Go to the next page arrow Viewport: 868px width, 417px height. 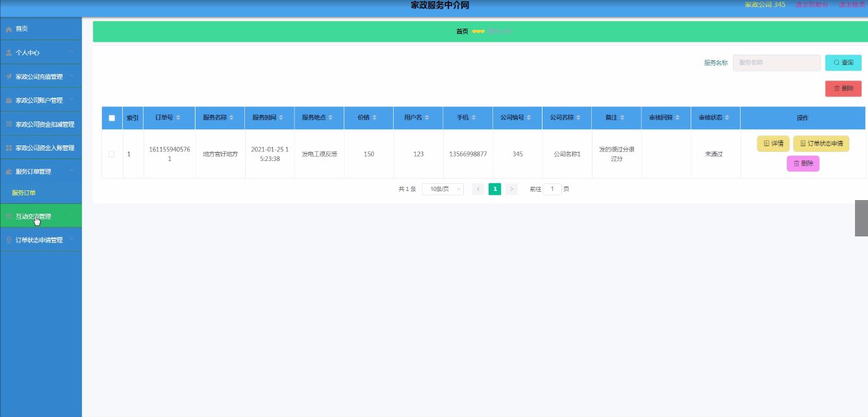tap(512, 189)
